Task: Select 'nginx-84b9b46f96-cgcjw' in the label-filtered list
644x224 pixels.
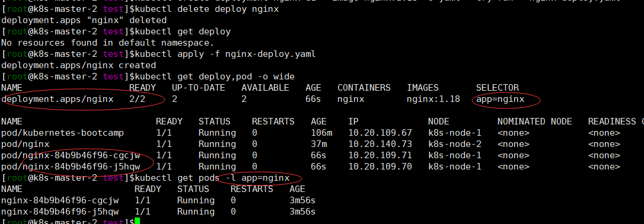Action: pos(60,201)
